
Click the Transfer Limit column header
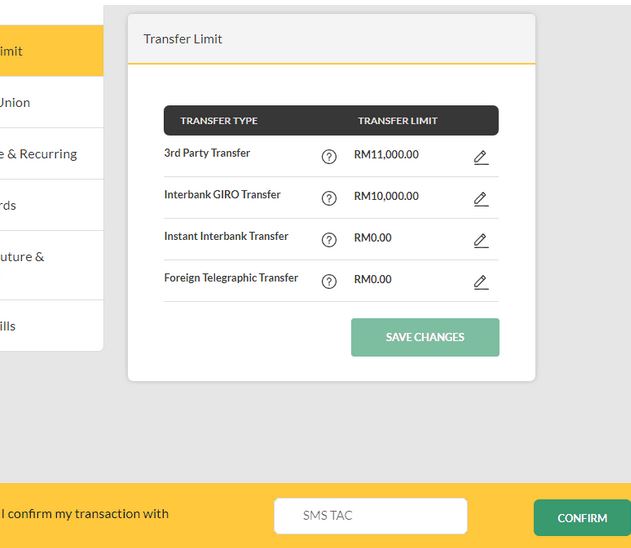click(x=398, y=121)
